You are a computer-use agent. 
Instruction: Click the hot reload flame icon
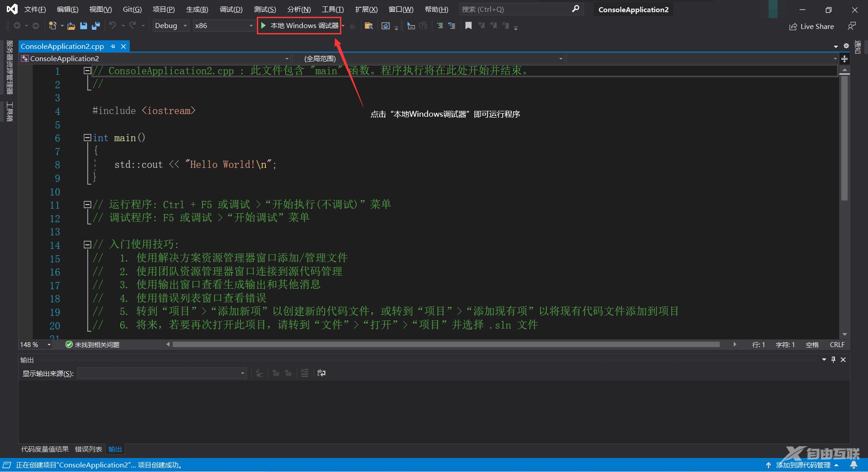coord(353,26)
